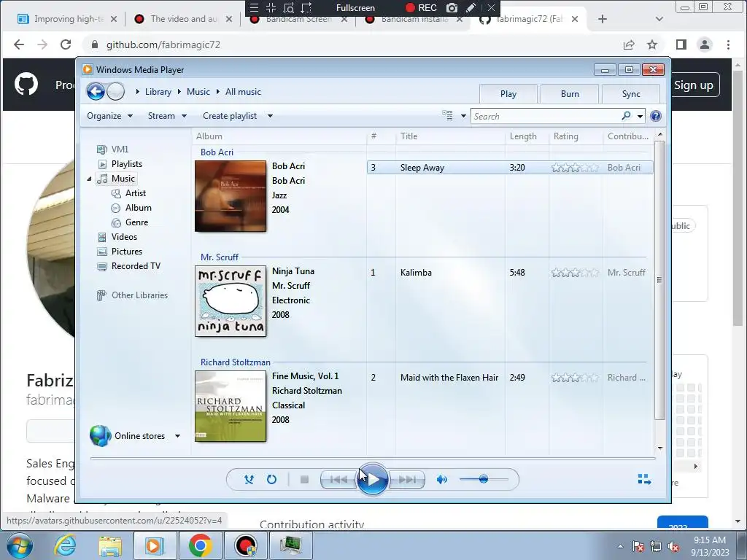
Task: Open Recorded TV library
Action: tap(136, 266)
